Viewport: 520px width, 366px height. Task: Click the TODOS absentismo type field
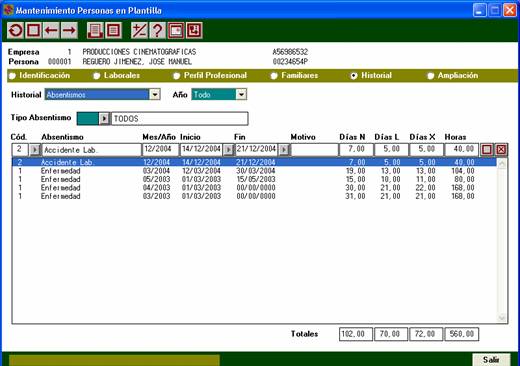(179, 119)
